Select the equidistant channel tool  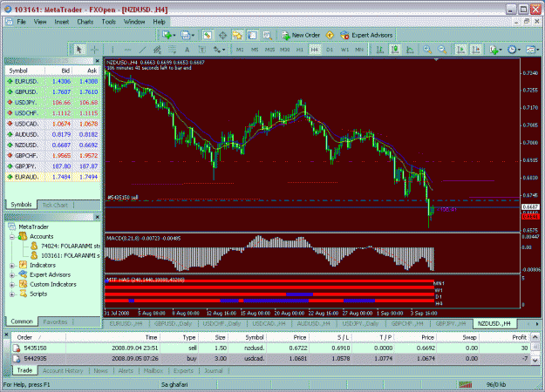tap(158, 50)
